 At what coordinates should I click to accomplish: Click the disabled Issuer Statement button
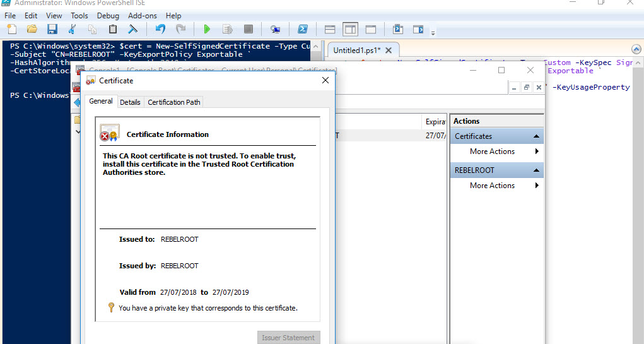pyautogui.click(x=288, y=338)
